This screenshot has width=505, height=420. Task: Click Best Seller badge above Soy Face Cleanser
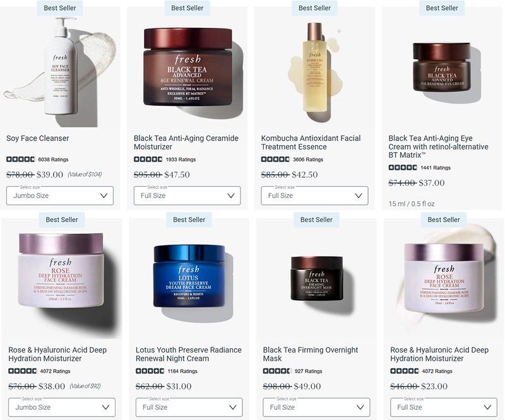60,8
